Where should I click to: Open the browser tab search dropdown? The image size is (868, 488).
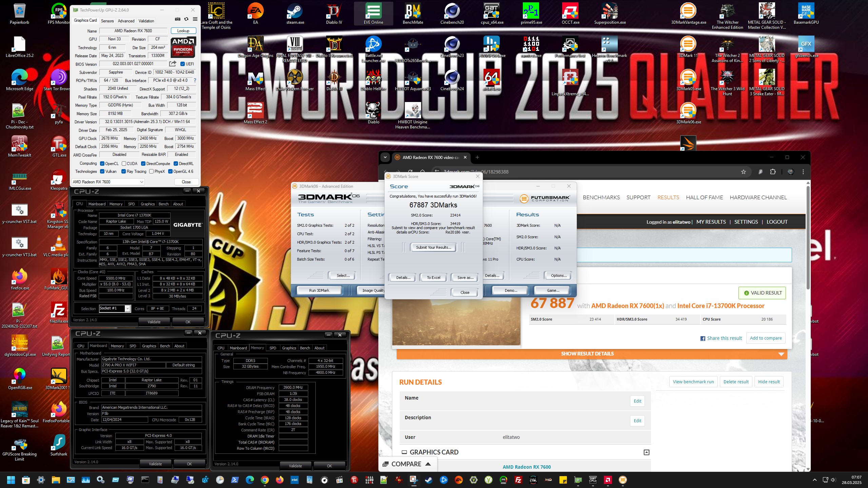click(385, 157)
